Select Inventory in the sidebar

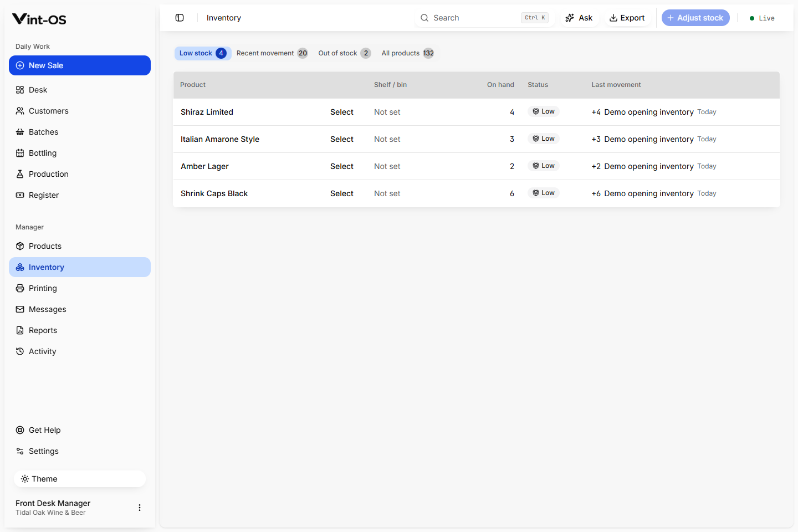[x=80, y=267]
